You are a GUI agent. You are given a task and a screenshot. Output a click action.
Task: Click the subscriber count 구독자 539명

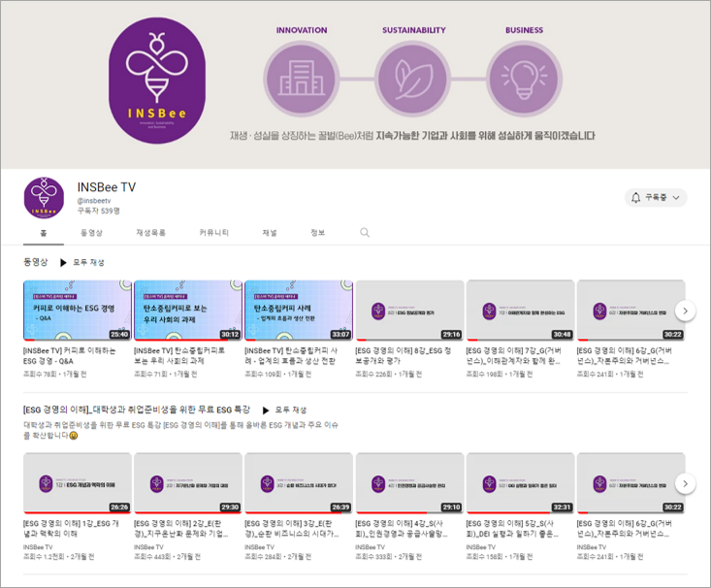(x=98, y=211)
